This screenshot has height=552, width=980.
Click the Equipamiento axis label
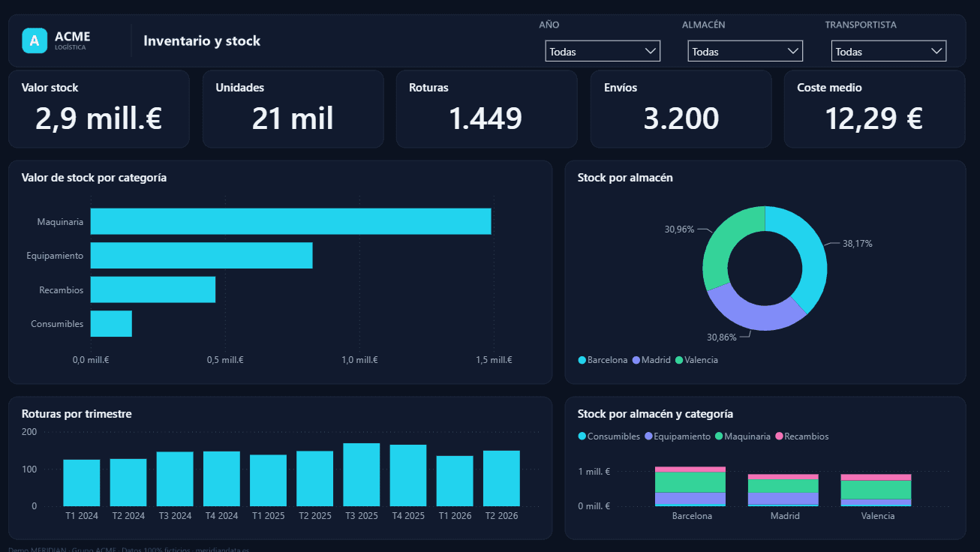click(55, 256)
